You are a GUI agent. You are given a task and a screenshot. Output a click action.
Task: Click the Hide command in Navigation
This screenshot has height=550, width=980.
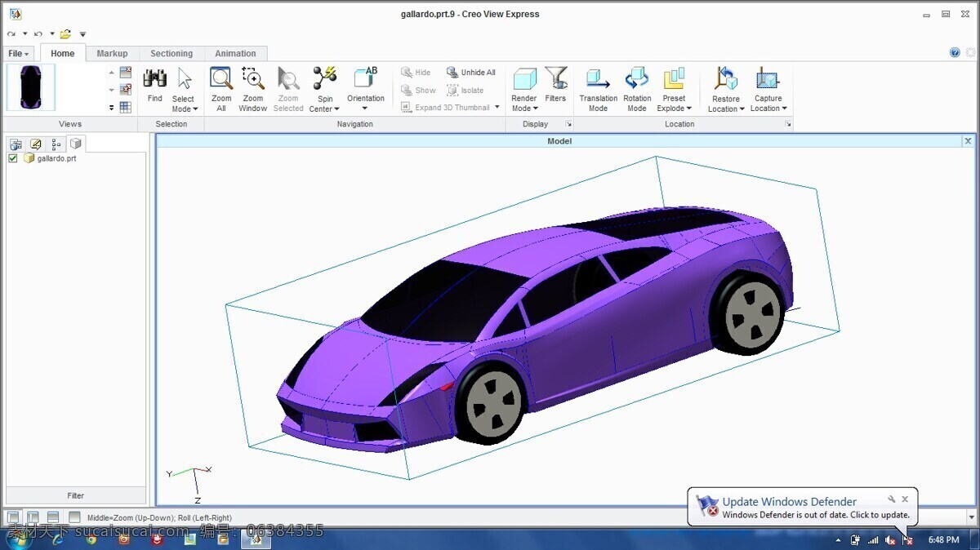coord(416,73)
